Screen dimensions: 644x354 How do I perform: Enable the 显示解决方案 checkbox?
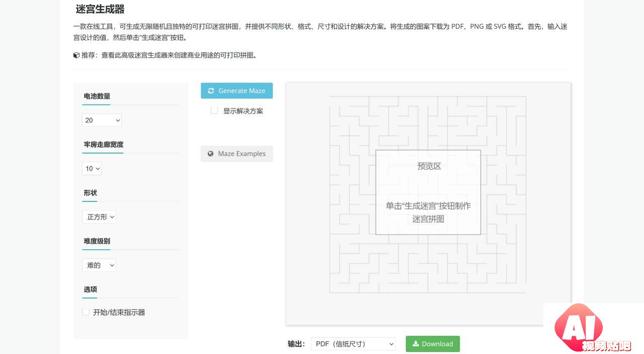coord(214,111)
